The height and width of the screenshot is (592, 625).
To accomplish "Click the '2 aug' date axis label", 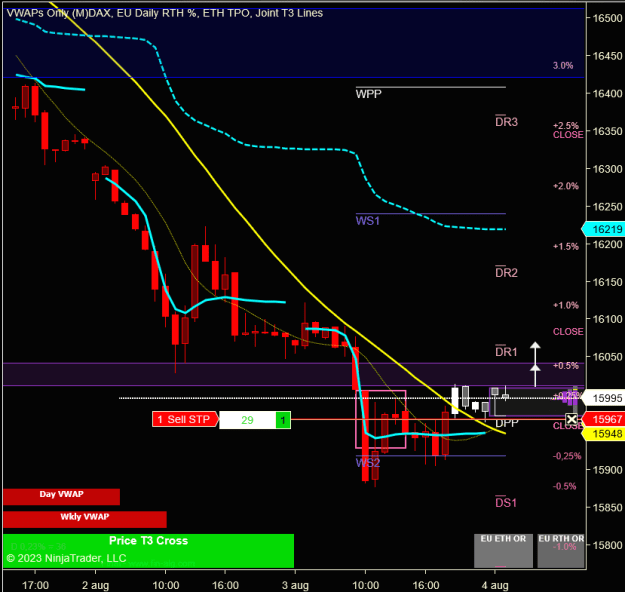I will [95, 585].
